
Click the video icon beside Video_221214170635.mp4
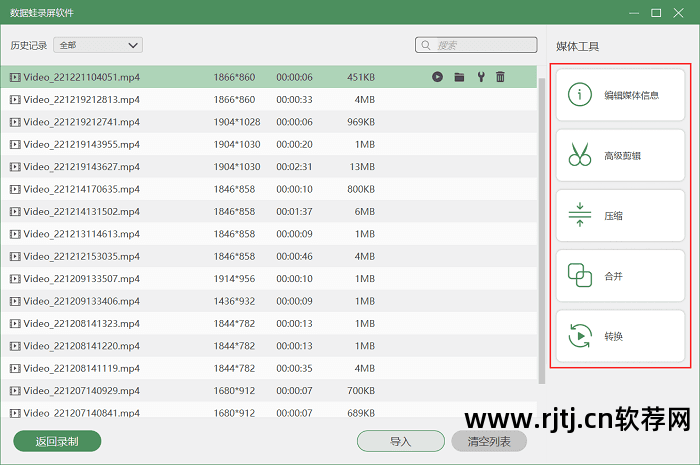pyautogui.click(x=15, y=189)
